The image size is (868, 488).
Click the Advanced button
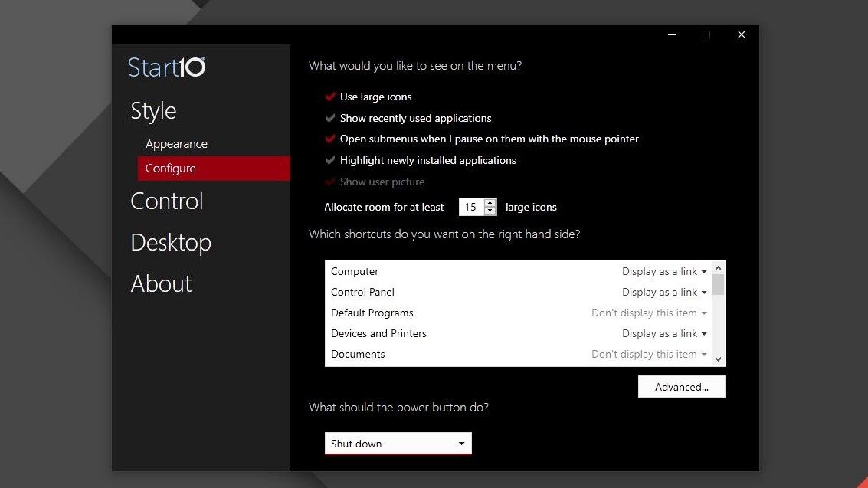[x=681, y=386]
